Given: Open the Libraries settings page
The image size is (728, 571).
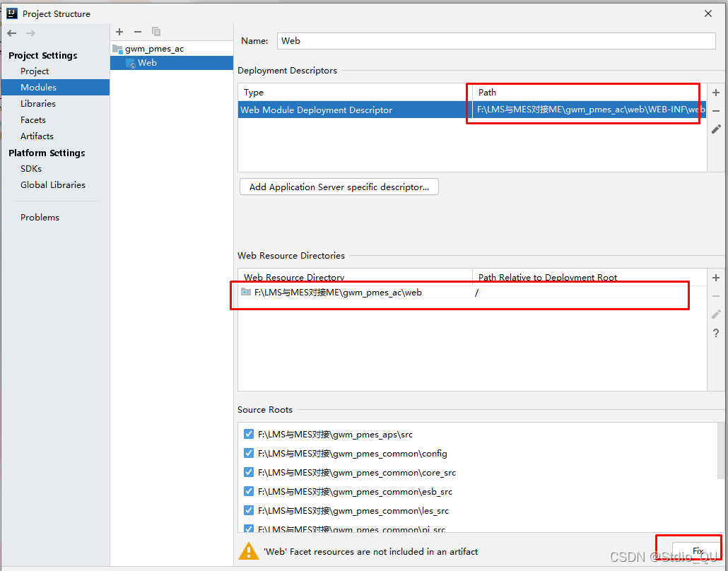Looking at the screenshot, I should (38, 103).
